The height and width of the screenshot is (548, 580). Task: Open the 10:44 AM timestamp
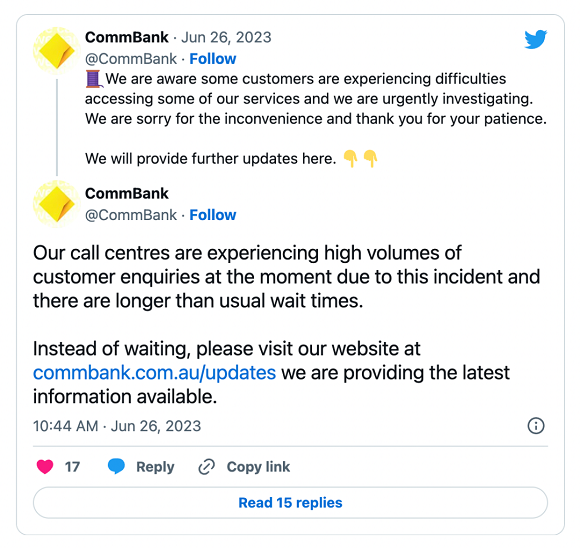click(x=65, y=426)
